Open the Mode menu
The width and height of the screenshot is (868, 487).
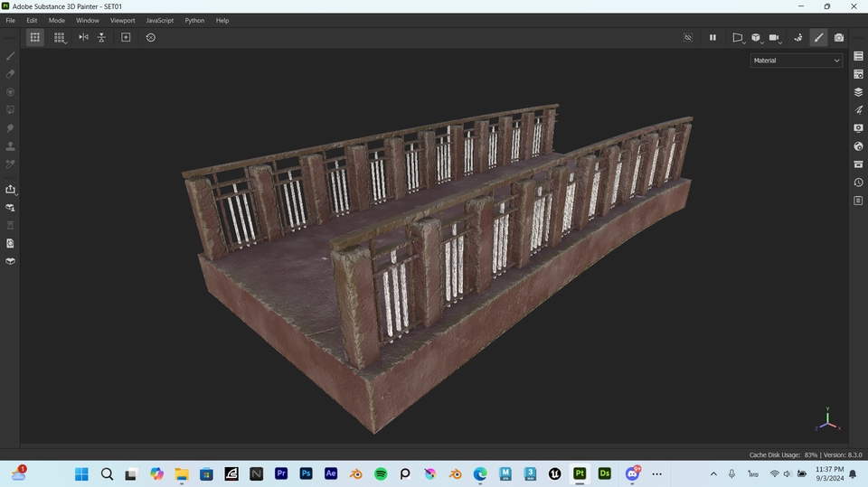56,21
